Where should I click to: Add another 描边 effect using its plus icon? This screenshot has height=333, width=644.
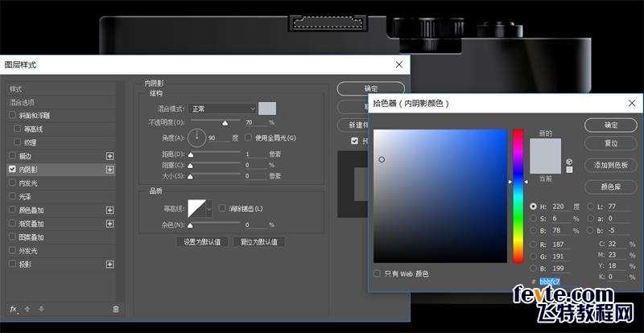click(109, 156)
